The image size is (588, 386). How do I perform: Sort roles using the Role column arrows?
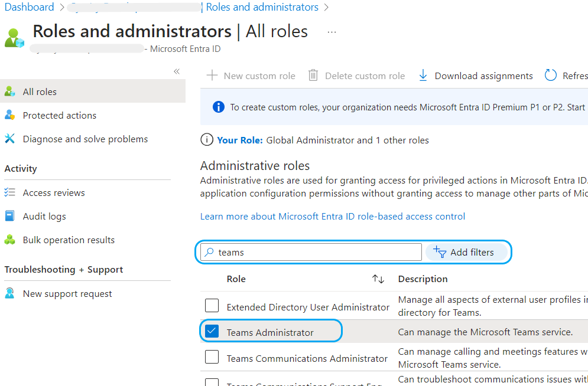coord(378,279)
